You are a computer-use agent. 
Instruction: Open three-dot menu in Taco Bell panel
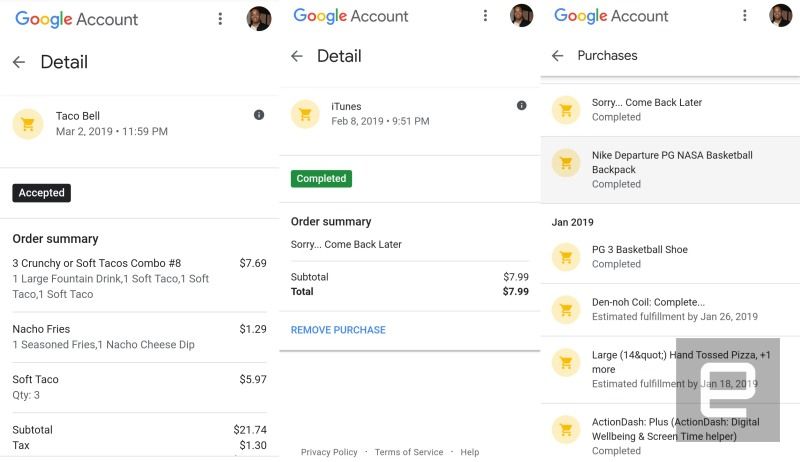[220, 19]
